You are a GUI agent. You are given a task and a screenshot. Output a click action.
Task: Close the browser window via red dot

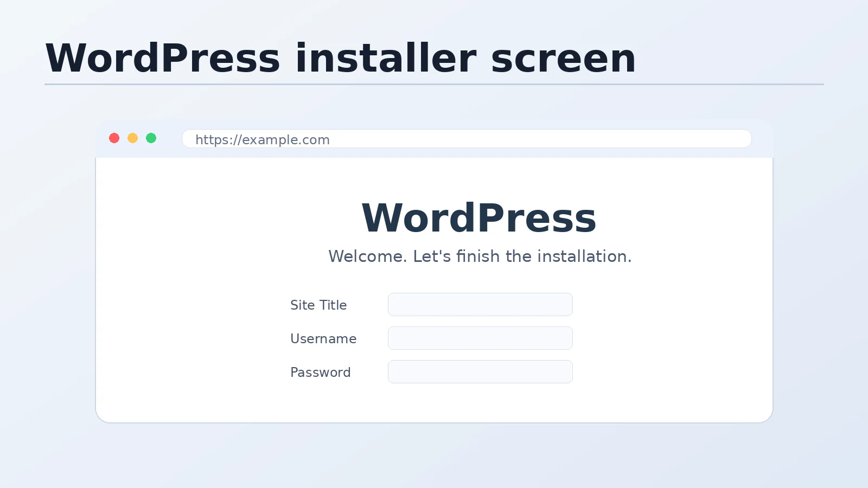[x=114, y=138]
